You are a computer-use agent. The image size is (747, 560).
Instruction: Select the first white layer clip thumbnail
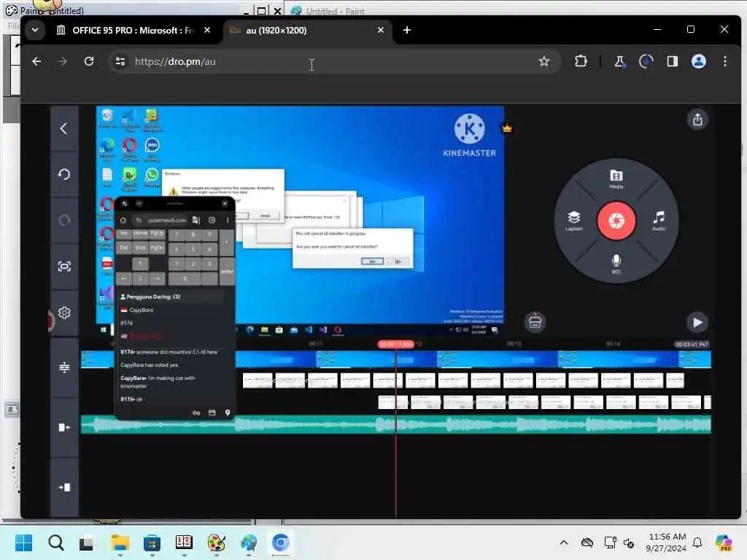pos(258,381)
